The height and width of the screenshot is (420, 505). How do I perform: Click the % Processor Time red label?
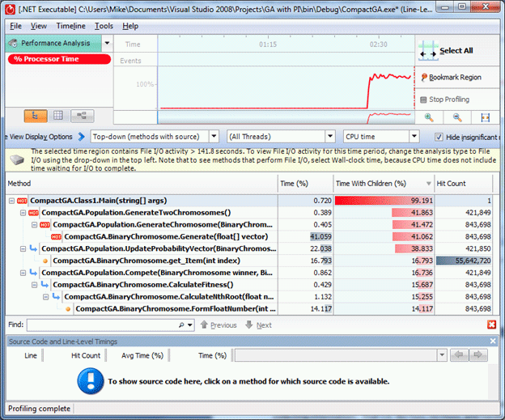[59, 59]
